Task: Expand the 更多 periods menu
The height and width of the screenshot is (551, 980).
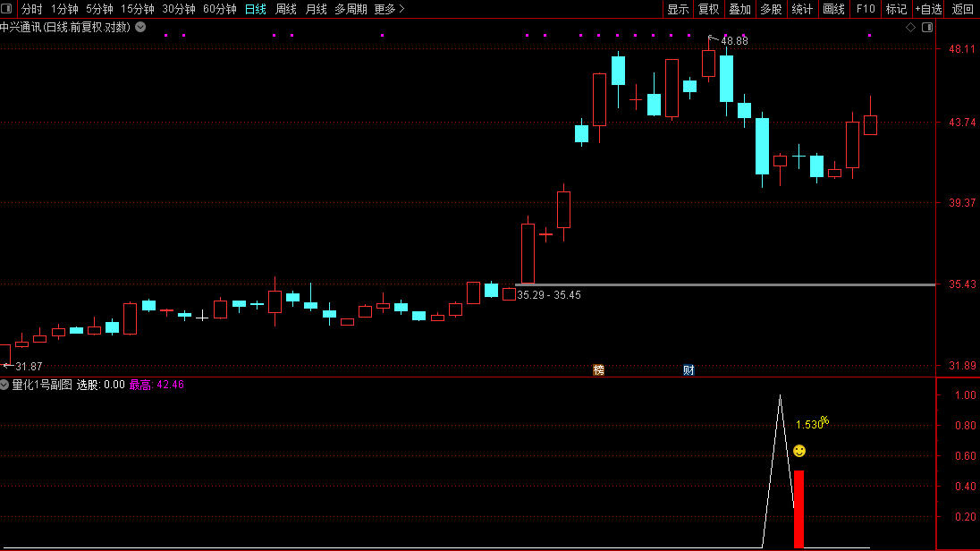Action: click(389, 9)
